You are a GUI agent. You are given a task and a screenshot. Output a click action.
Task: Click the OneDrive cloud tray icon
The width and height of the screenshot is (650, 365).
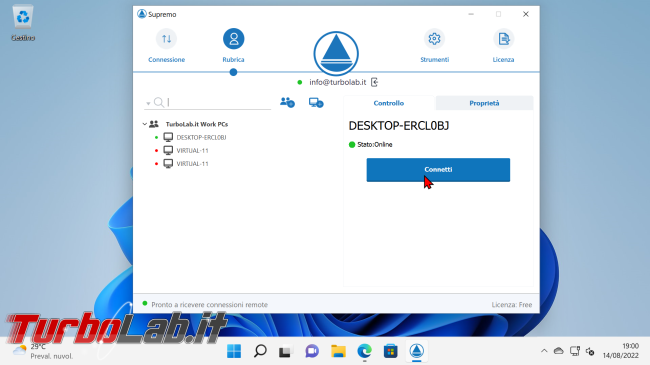tap(559, 351)
